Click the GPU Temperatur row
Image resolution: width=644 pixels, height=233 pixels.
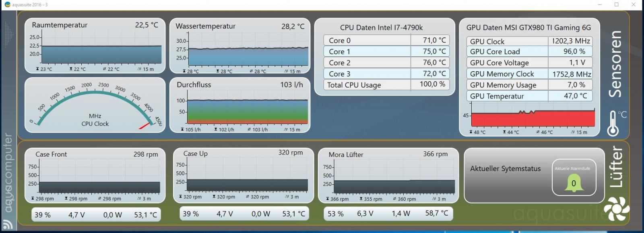point(529,96)
